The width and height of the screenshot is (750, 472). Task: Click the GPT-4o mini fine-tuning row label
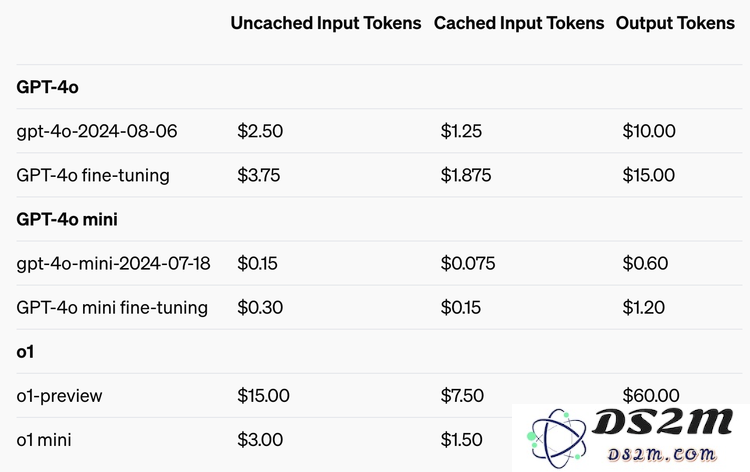(112, 307)
